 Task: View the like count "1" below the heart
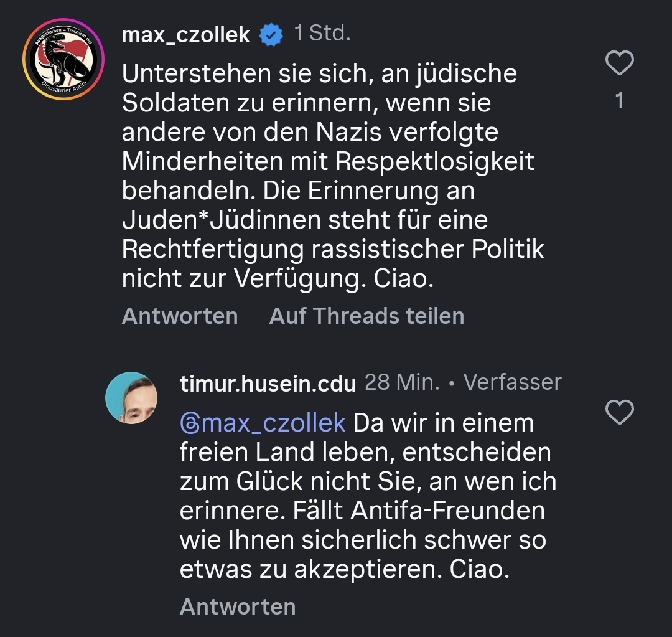click(x=619, y=100)
